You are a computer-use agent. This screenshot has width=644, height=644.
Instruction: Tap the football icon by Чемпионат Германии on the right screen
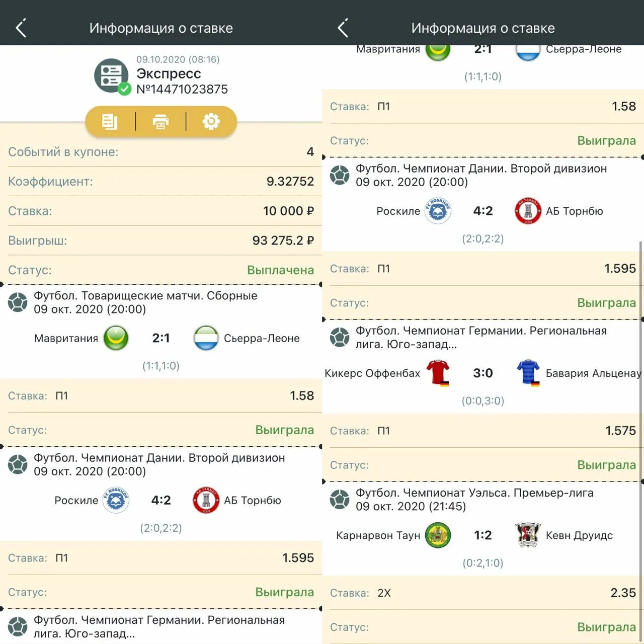(340, 337)
